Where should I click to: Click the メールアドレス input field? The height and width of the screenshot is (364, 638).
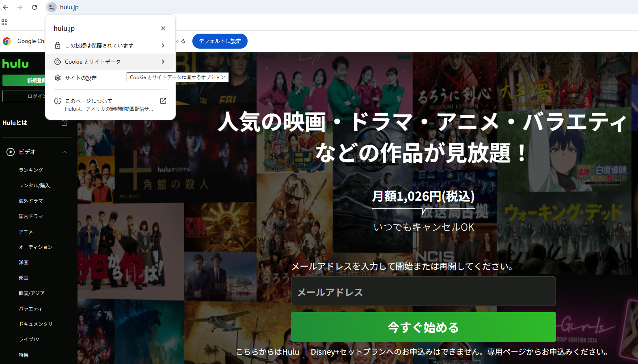tap(423, 291)
